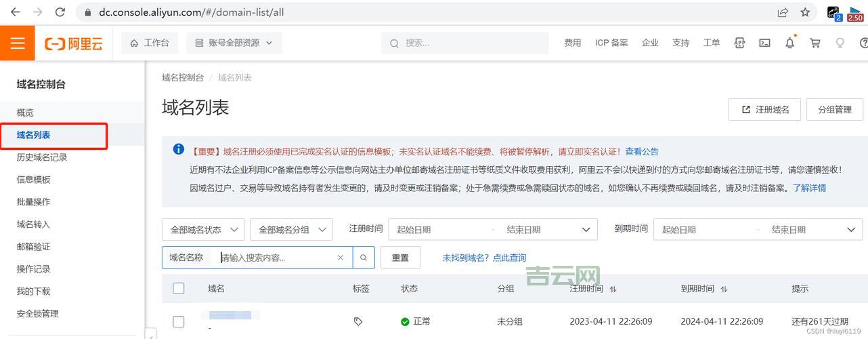Open 费用 in the top navigation
Image resolution: width=868 pixels, height=339 pixels.
pyautogui.click(x=573, y=43)
